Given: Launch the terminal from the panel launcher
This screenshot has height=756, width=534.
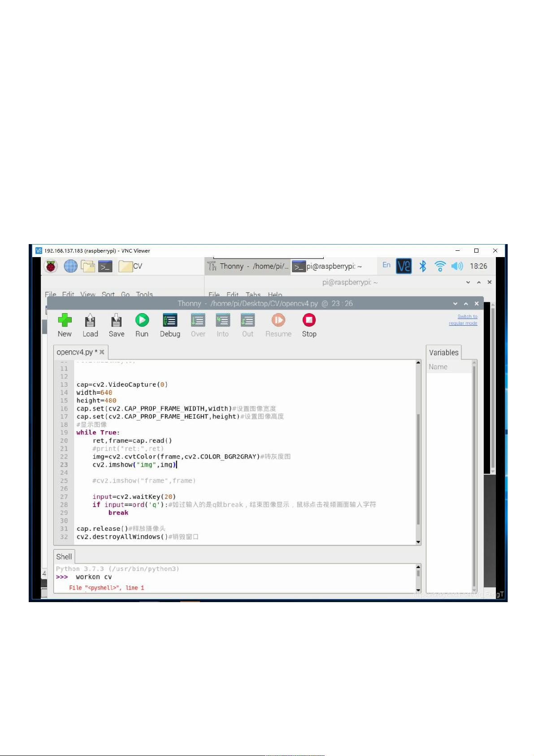Looking at the screenshot, I should [x=105, y=266].
